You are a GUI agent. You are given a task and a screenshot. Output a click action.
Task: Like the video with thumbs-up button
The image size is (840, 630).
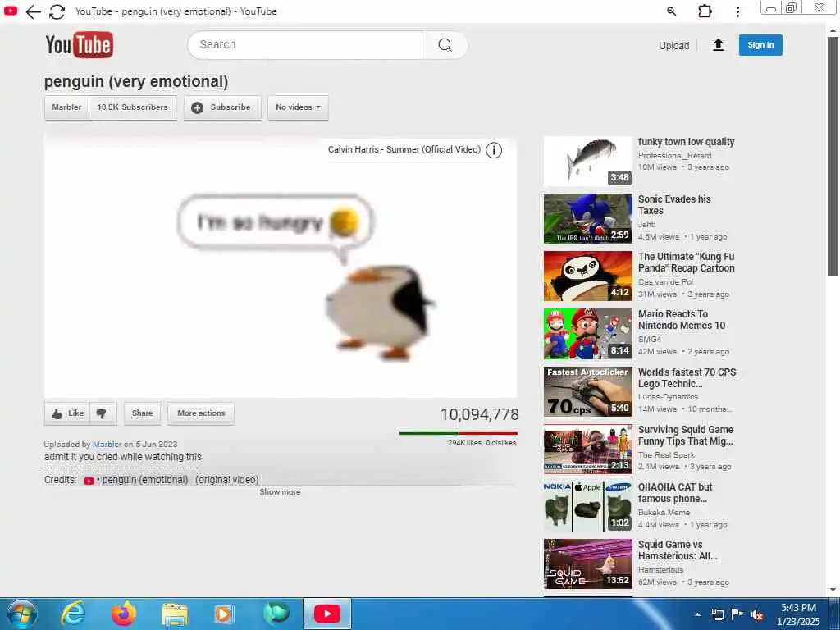67,413
